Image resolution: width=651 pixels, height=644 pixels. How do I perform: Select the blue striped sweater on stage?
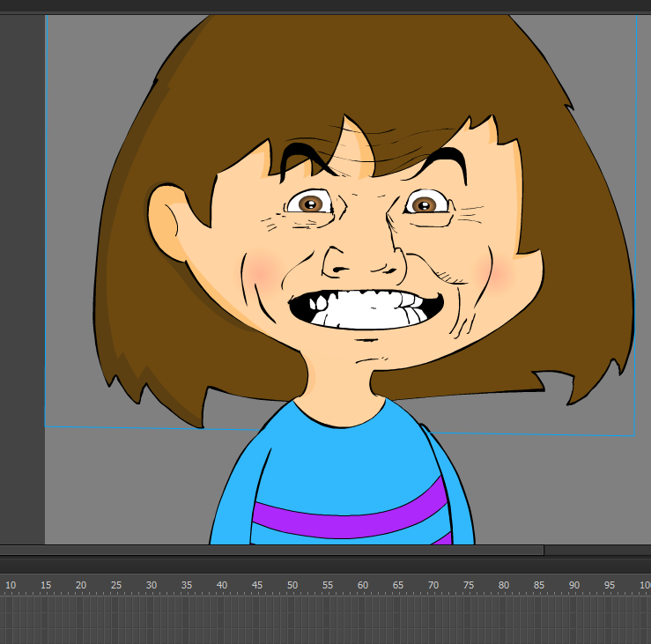coord(342,471)
